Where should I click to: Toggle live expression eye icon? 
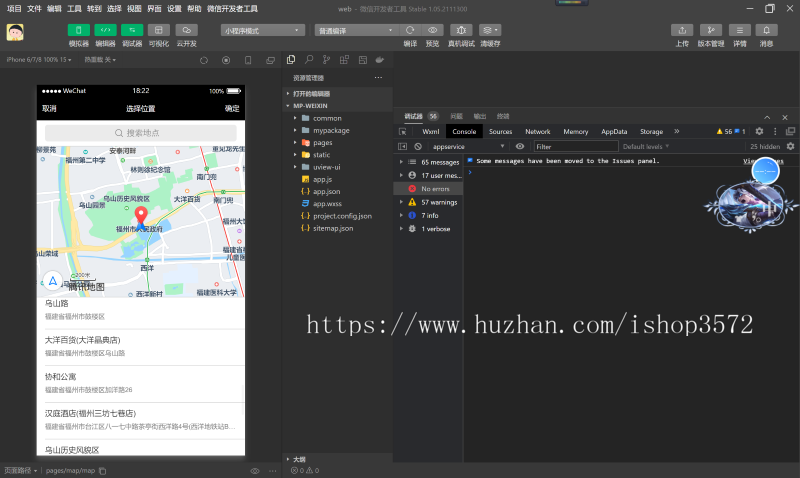click(x=520, y=146)
